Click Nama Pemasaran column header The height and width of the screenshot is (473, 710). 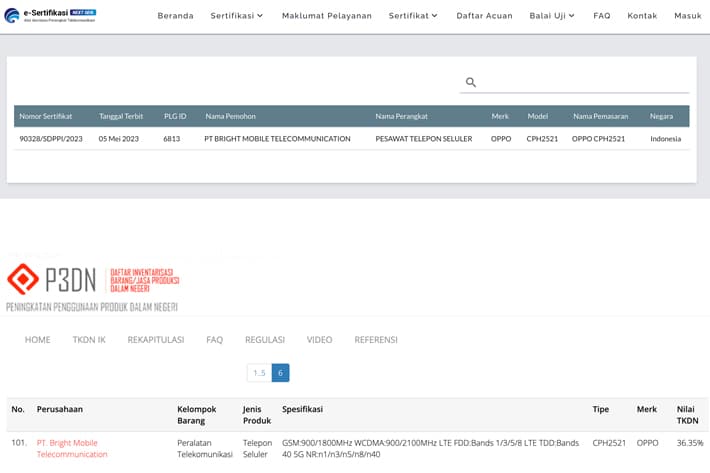point(601,116)
